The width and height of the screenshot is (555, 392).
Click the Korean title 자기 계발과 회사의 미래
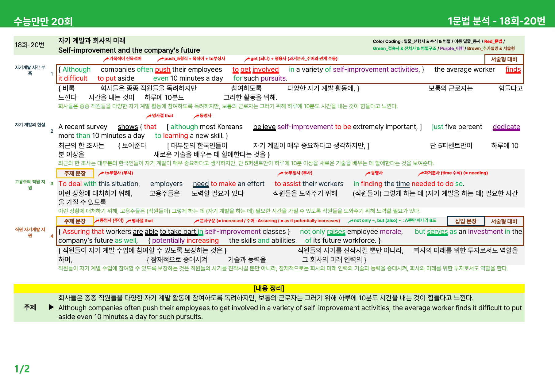92,40
